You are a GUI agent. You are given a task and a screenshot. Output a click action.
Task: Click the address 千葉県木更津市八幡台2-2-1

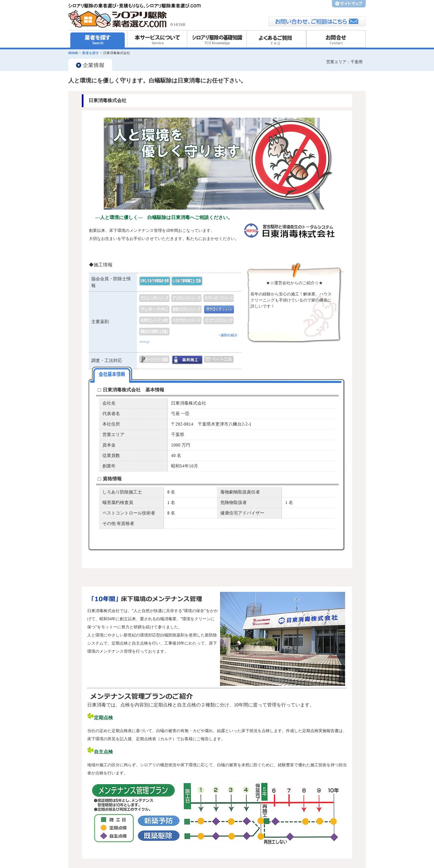coord(224,424)
